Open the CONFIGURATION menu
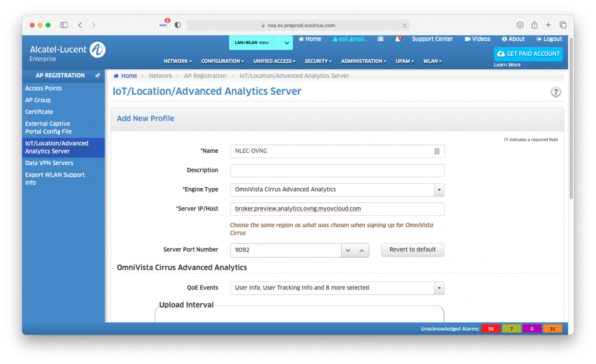The image size is (596, 364). point(222,61)
